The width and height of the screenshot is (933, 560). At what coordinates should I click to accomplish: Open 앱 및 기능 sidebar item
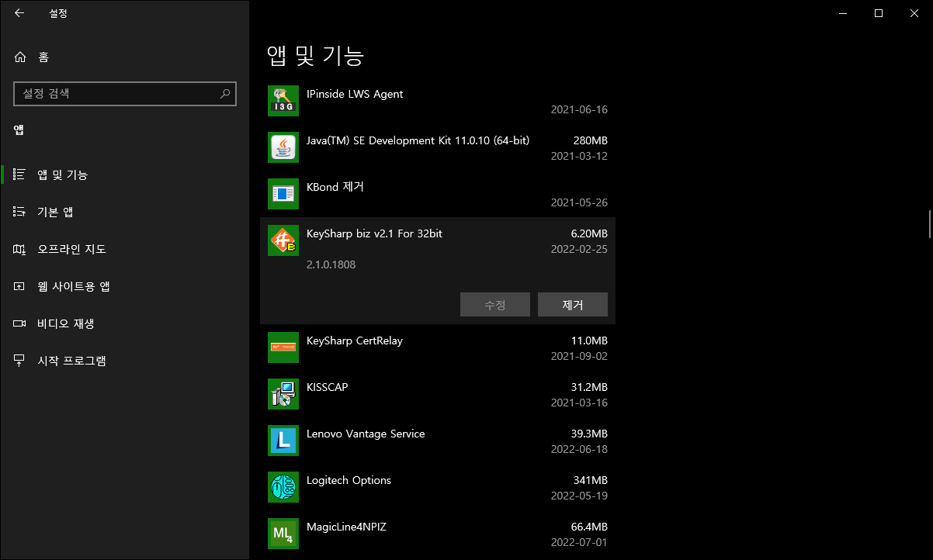tap(124, 175)
